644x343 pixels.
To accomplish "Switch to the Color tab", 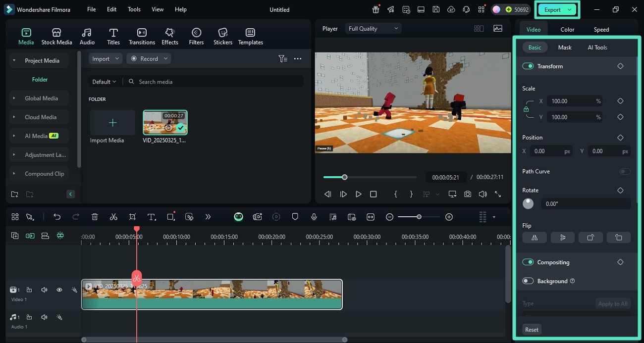I will 567,30.
